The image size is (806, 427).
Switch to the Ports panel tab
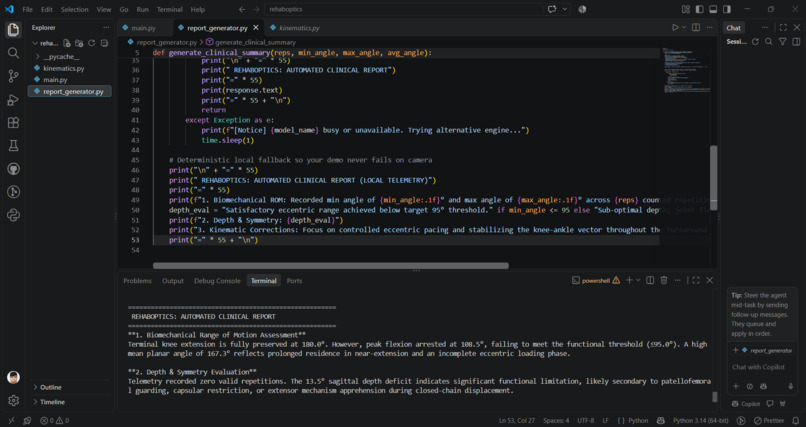(295, 281)
